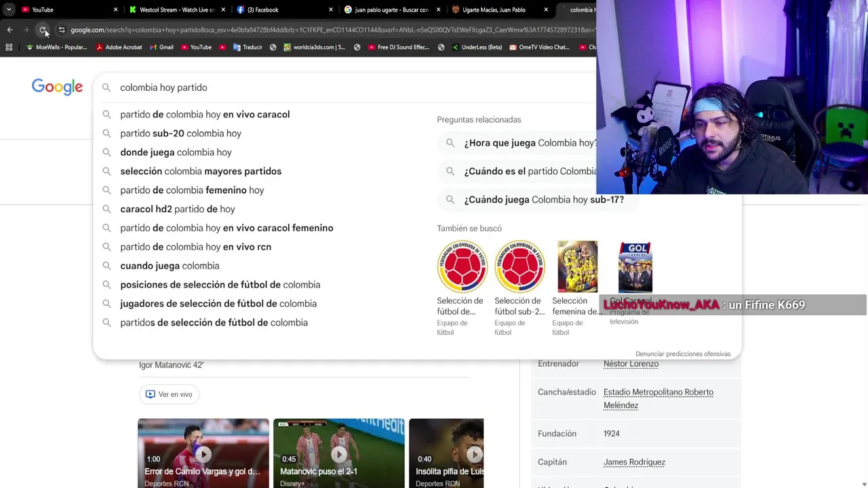Image resolution: width=868 pixels, height=488 pixels.
Task: Open the James Rodríguez link
Action: click(x=634, y=462)
